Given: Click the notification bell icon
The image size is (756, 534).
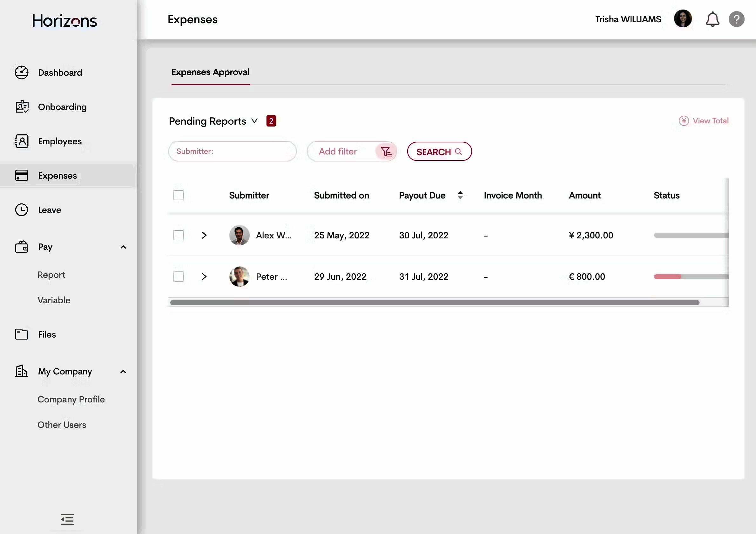Looking at the screenshot, I should coord(712,19).
